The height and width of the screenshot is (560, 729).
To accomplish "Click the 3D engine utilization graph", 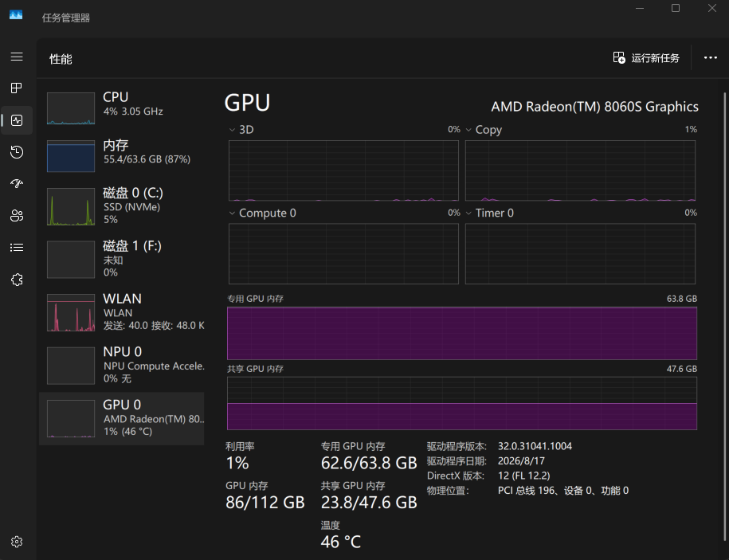I will (343, 170).
